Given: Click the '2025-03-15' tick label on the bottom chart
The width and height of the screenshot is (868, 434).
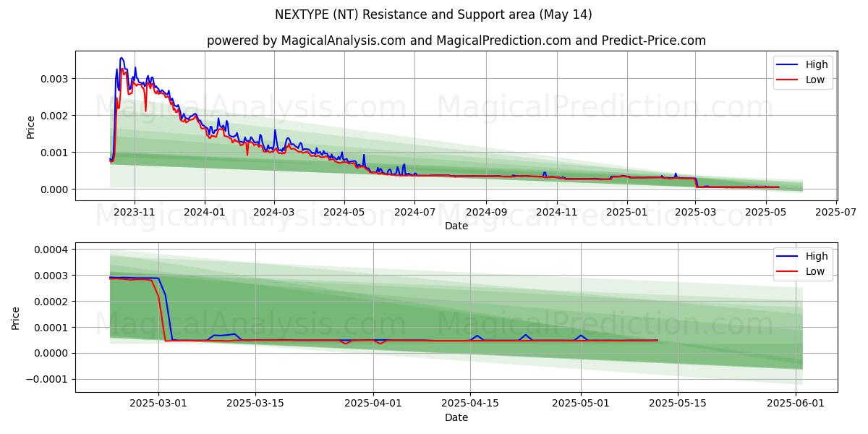Looking at the screenshot, I should 255,404.
